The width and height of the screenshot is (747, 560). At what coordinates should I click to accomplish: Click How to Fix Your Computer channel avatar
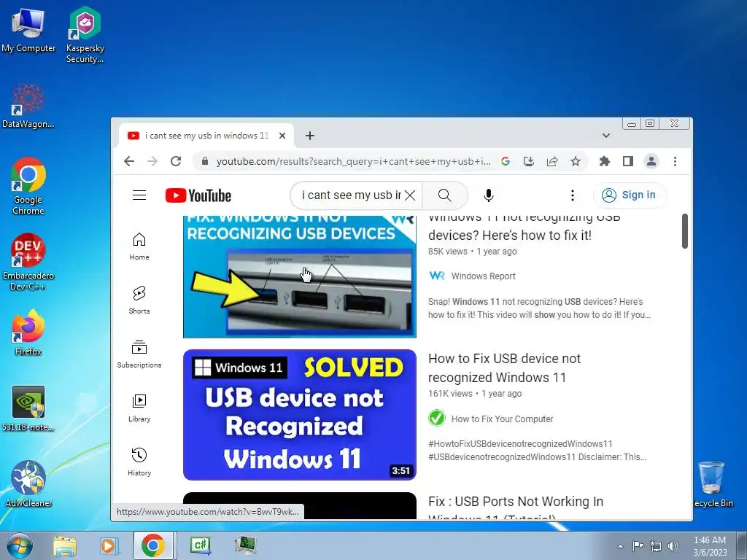point(436,418)
